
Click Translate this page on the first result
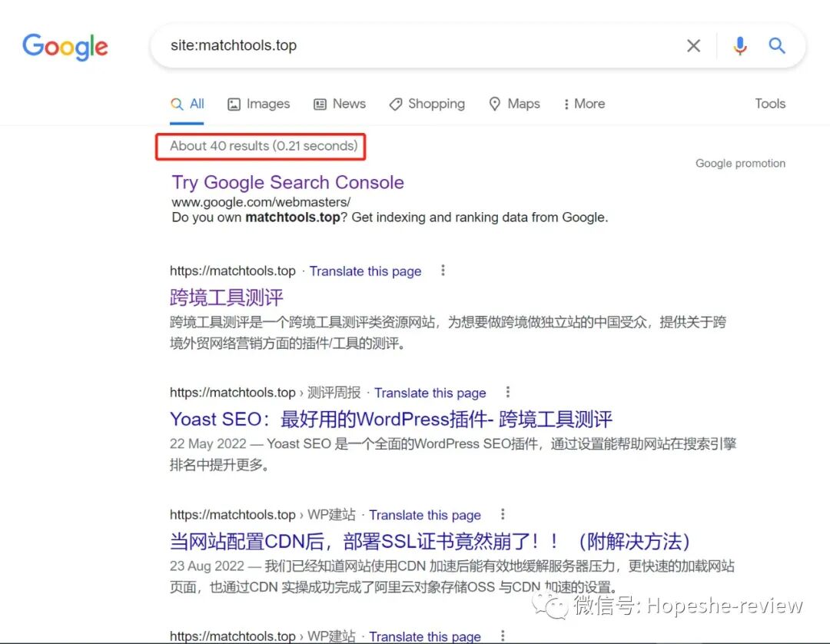pos(365,271)
